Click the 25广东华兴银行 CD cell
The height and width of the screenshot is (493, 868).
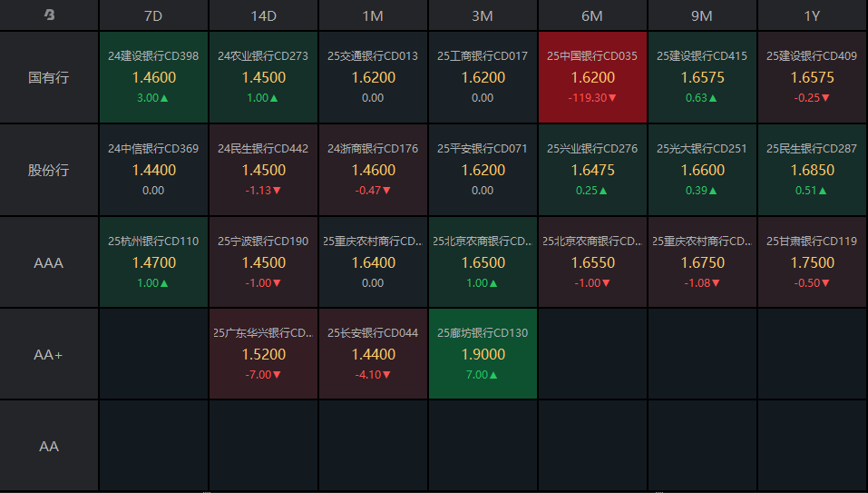pyautogui.click(x=263, y=354)
